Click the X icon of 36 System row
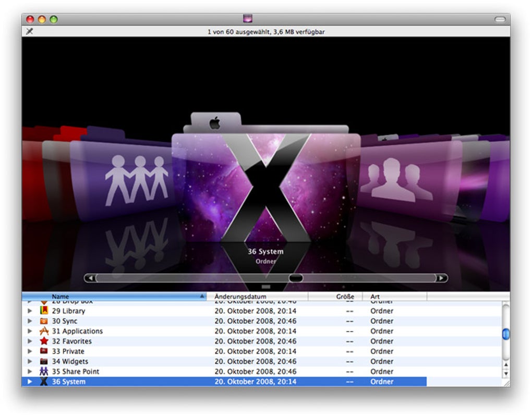 pos(44,382)
